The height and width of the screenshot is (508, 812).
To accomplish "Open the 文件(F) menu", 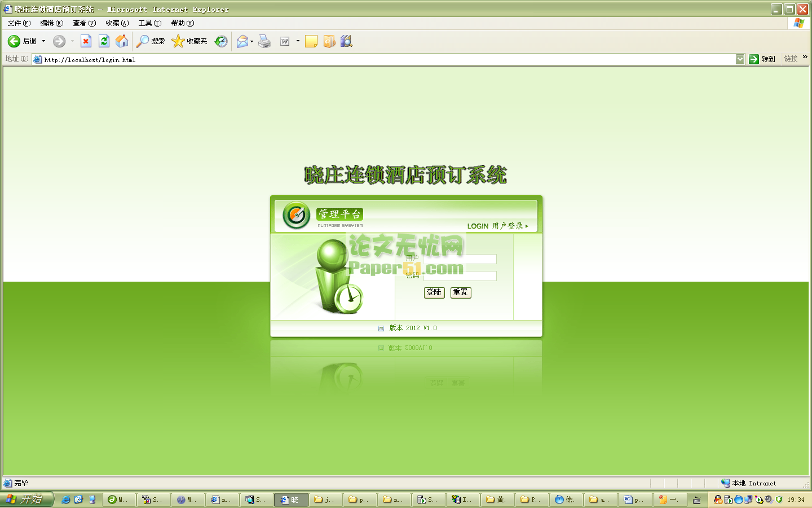I will point(19,23).
